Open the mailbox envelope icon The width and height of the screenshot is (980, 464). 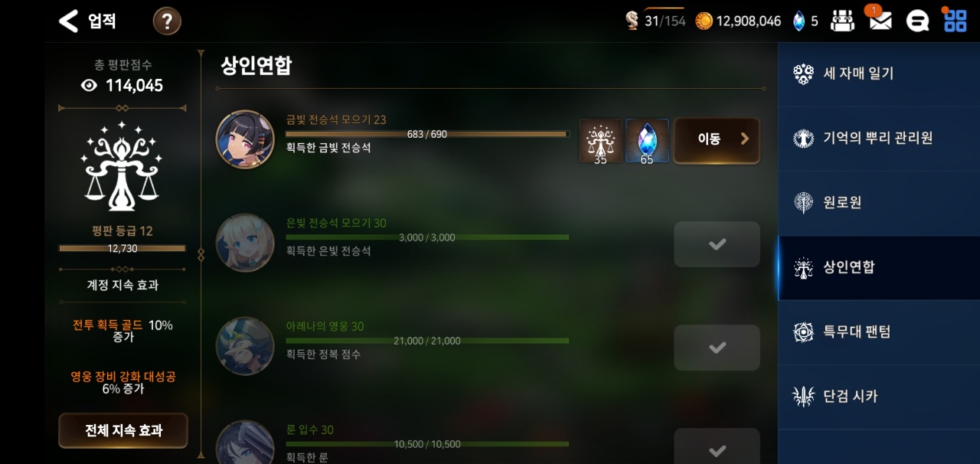pos(880,21)
